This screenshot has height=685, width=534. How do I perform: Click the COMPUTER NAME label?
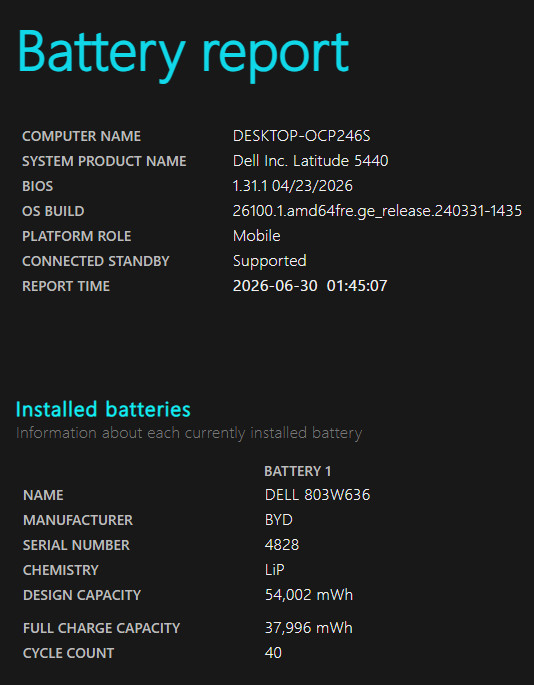81,136
